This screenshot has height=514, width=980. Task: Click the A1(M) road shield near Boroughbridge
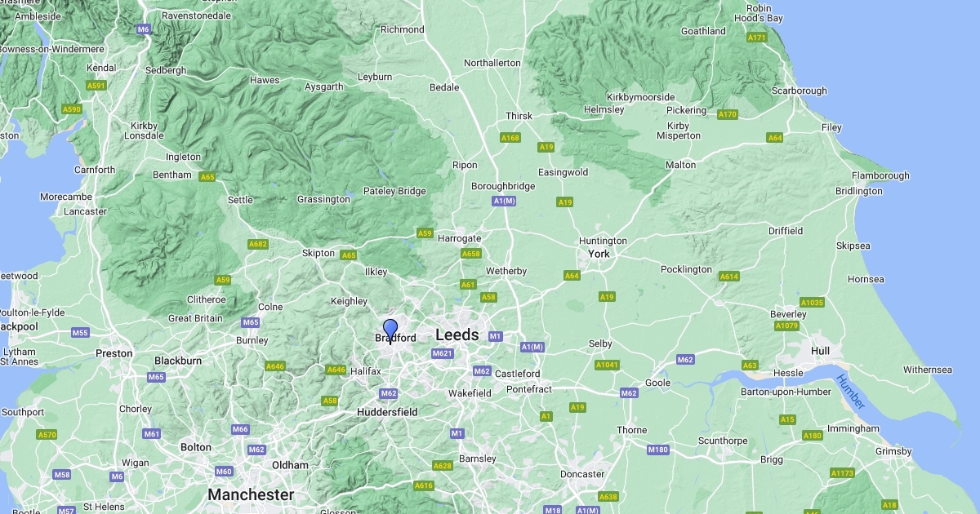tap(504, 201)
